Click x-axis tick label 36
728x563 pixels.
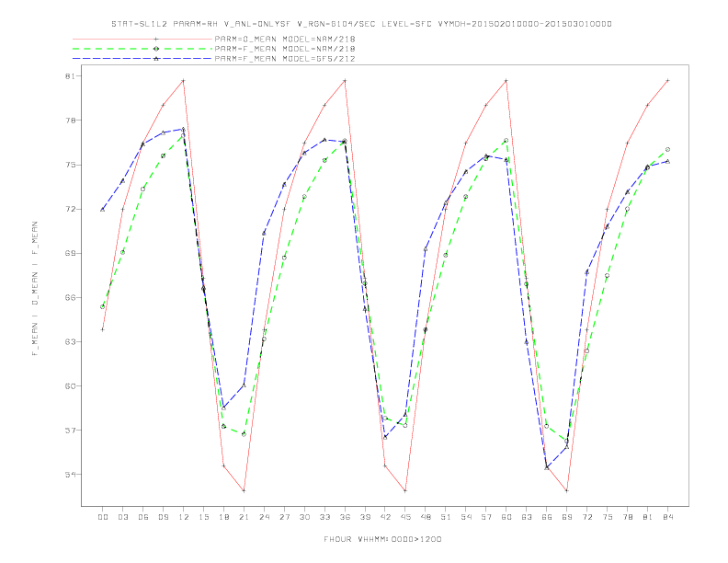click(345, 517)
